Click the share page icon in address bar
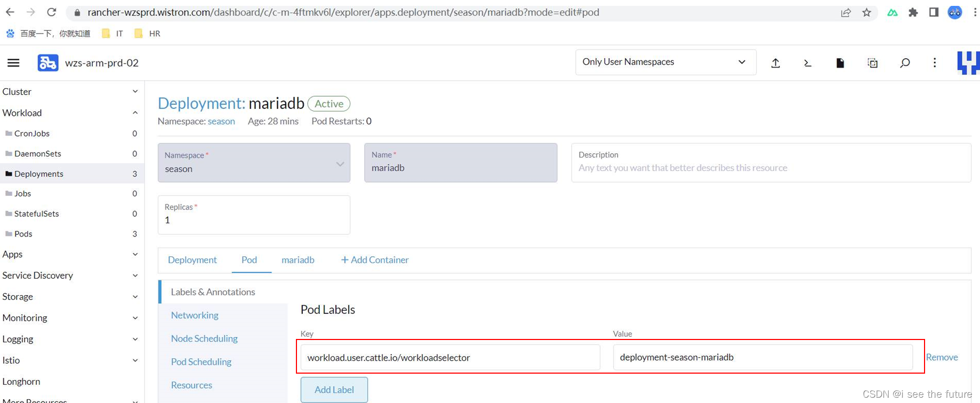The width and height of the screenshot is (980, 403). click(x=846, y=12)
